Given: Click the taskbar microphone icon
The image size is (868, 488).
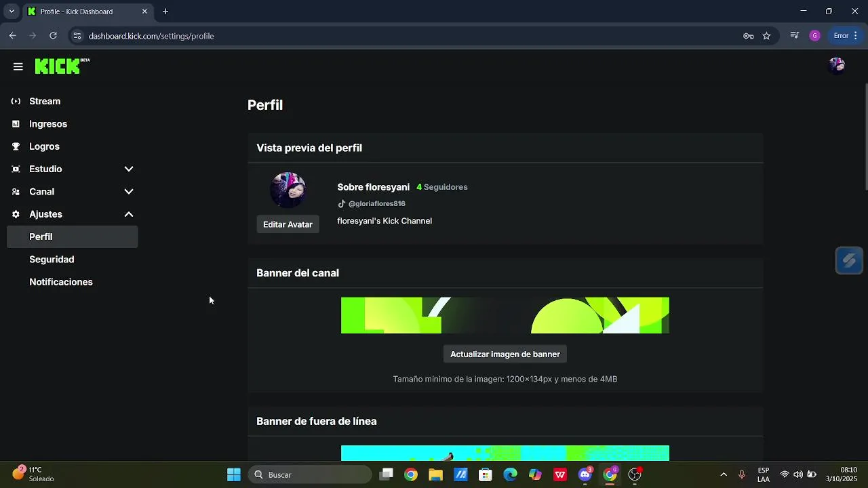Looking at the screenshot, I should tap(742, 474).
